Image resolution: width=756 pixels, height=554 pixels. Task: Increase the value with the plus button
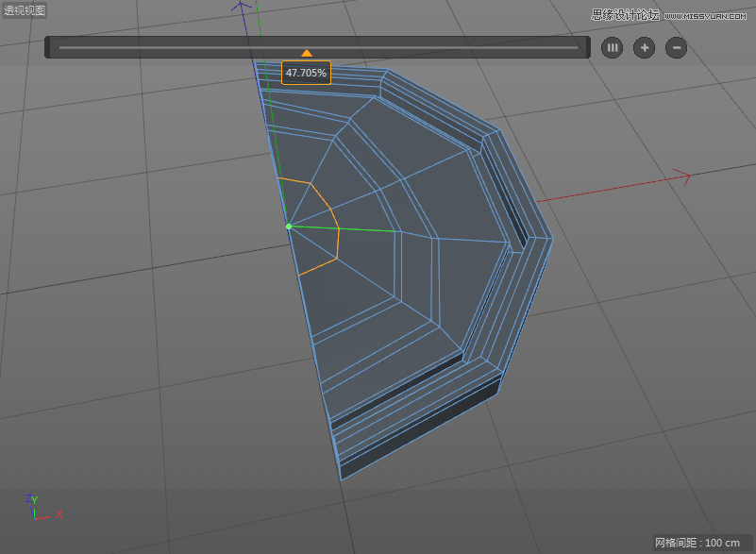click(644, 47)
